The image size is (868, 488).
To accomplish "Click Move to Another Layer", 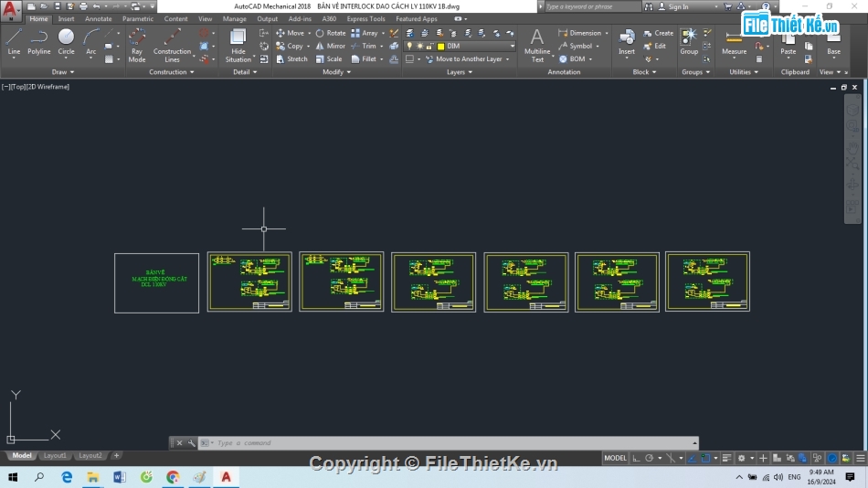I will point(463,58).
